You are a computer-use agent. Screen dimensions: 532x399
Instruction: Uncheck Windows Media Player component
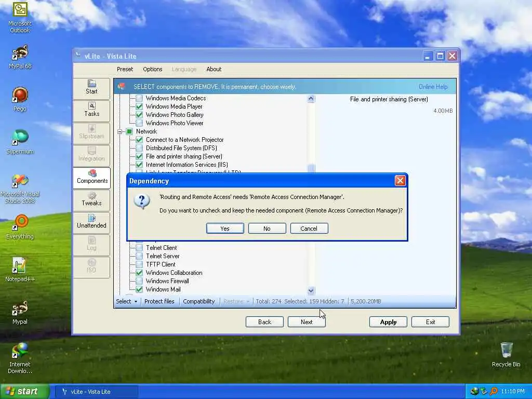[x=139, y=107]
